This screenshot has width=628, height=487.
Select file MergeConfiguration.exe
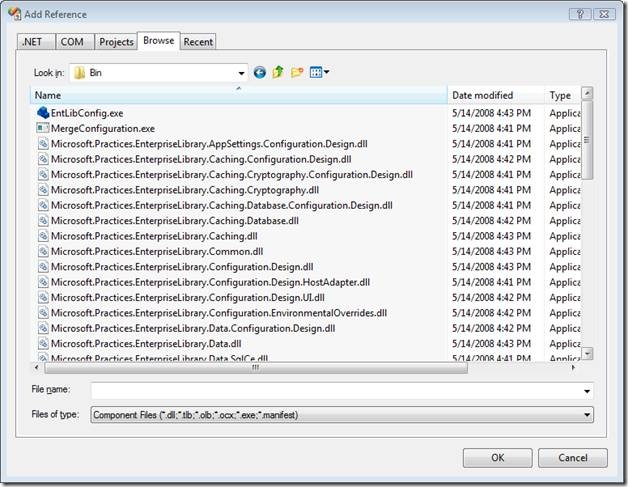click(x=103, y=129)
